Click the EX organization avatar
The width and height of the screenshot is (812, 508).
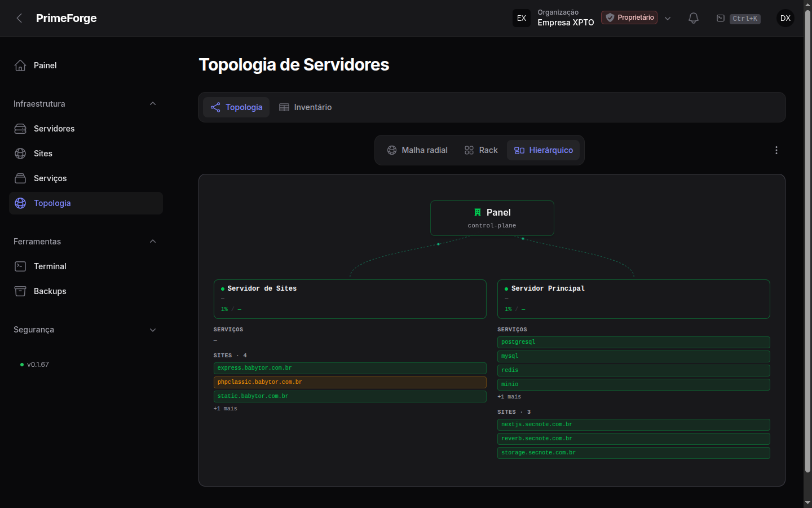tap(522, 18)
